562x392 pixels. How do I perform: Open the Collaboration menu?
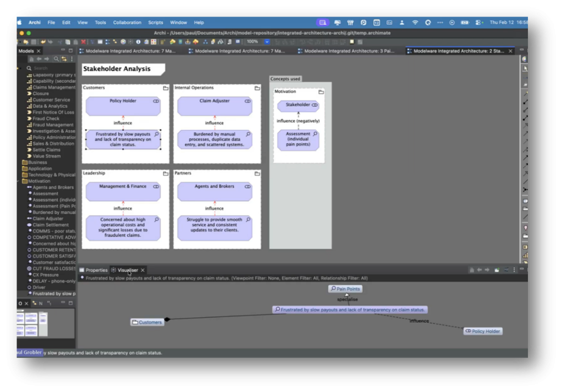coord(127,23)
